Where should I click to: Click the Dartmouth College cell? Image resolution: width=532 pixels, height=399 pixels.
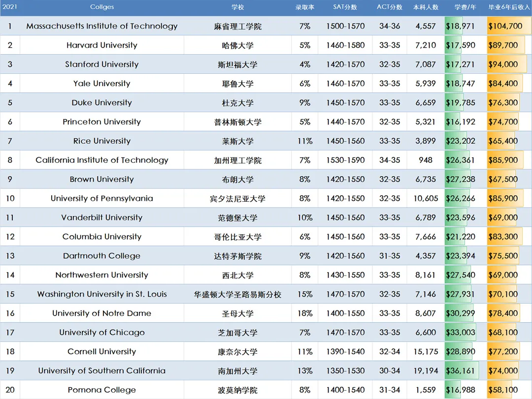(x=102, y=256)
